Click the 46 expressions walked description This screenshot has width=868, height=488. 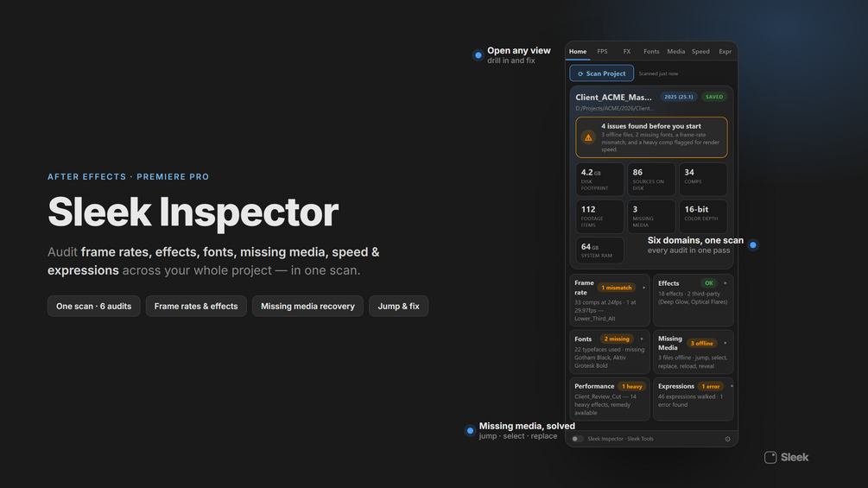(x=690, y=401)
